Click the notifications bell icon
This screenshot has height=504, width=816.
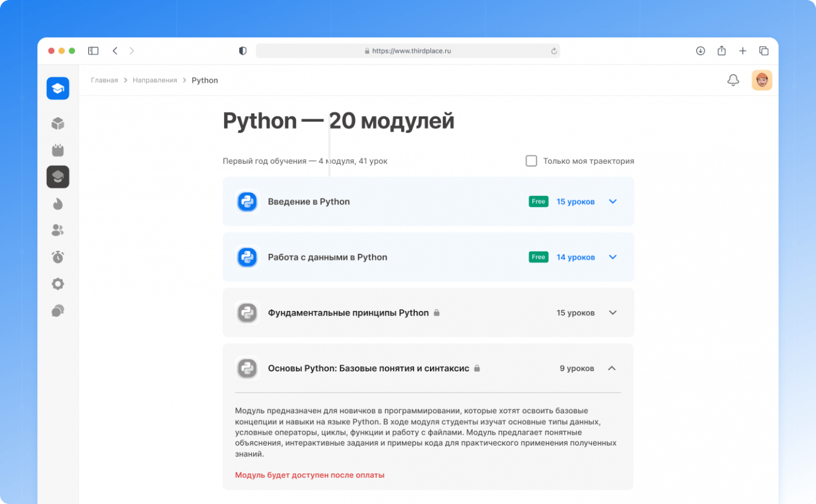733,80
